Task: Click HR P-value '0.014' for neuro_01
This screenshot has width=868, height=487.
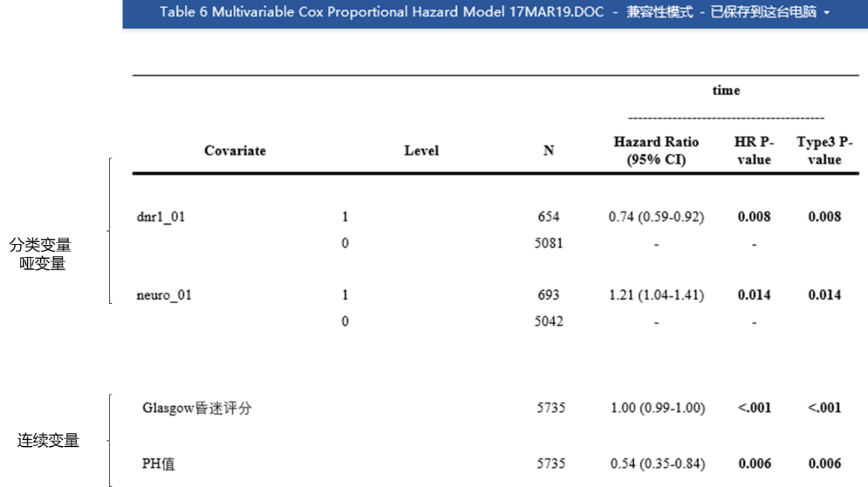Action: (x=754, y=295)
